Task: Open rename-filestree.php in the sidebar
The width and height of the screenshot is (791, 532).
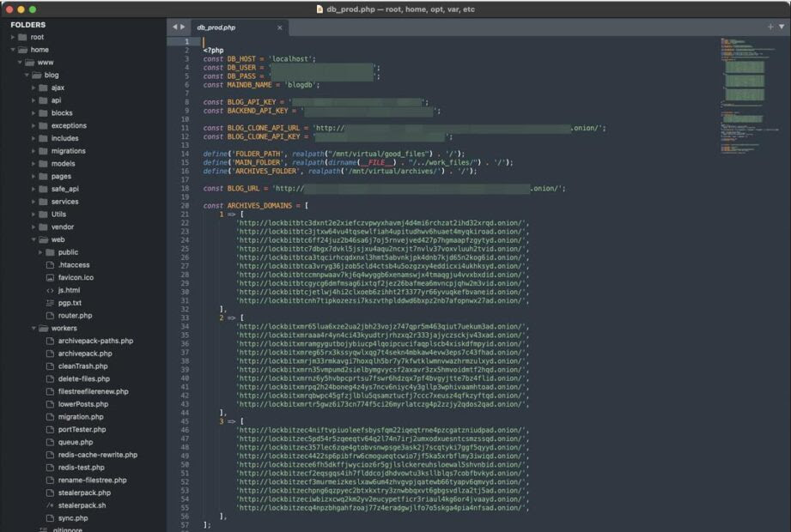Action: click(x=92, y=481)
